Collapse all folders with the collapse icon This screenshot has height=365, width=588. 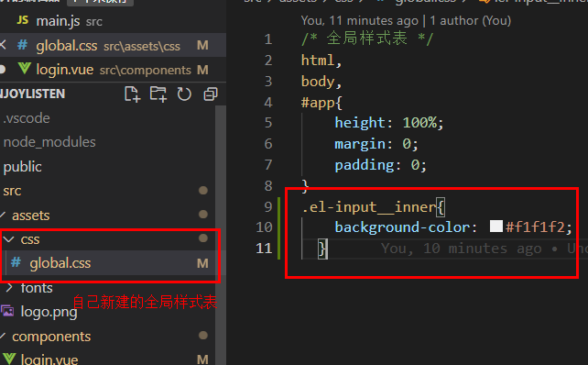pos(211,94)
